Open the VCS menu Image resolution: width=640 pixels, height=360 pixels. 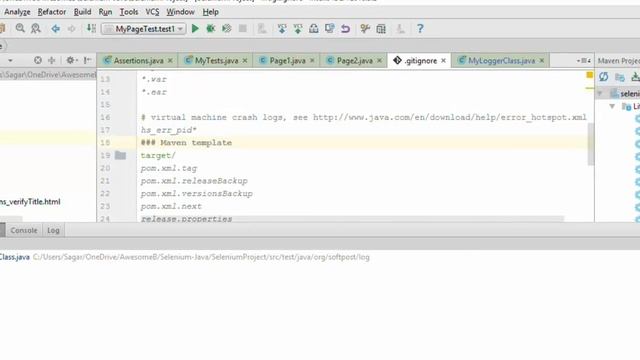152,12
